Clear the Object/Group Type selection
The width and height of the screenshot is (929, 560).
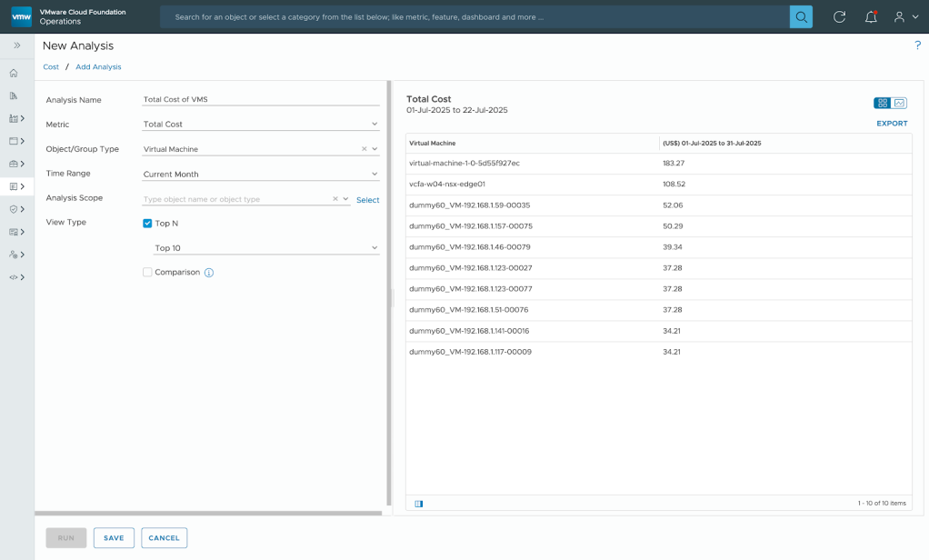364,149
